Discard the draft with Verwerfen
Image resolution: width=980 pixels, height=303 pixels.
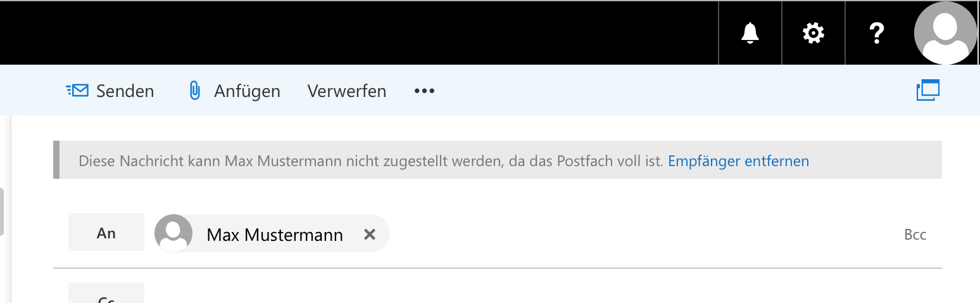[347, 91]
